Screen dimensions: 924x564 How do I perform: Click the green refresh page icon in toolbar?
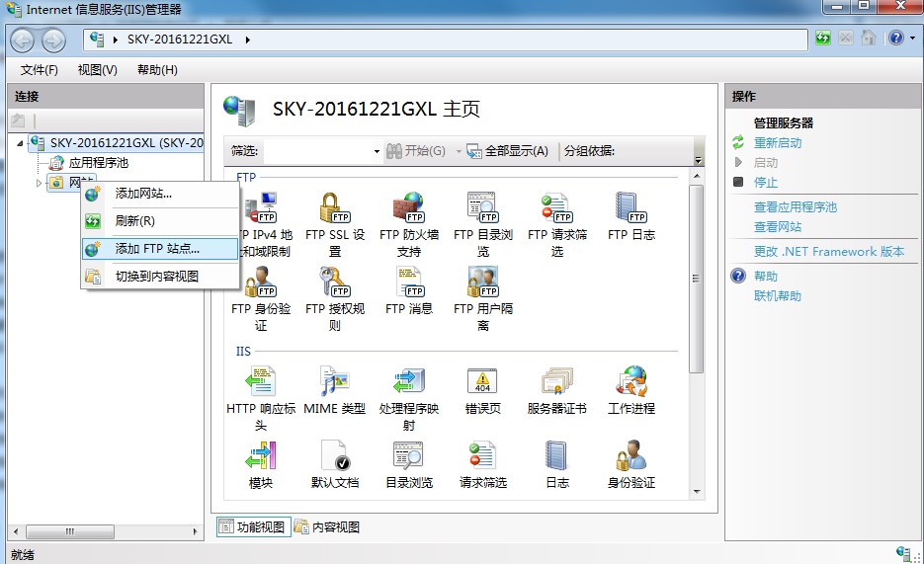(x=822, y=39)
